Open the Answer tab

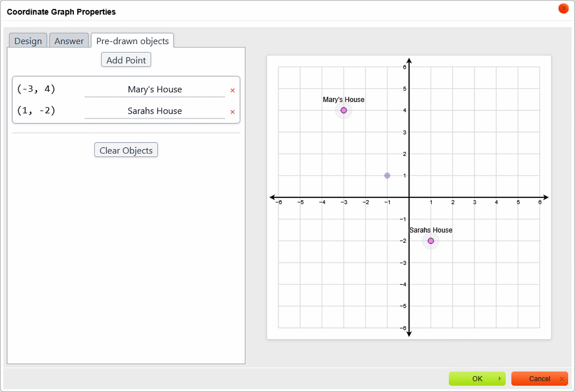pos(69,41)
